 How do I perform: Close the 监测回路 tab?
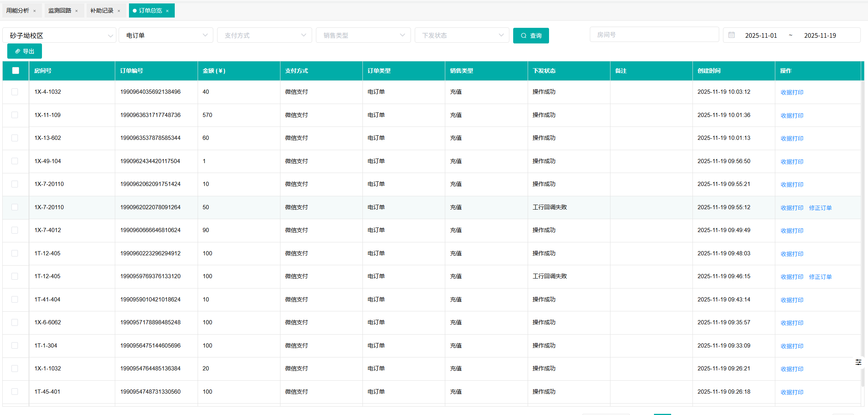[x=76, y=11]
